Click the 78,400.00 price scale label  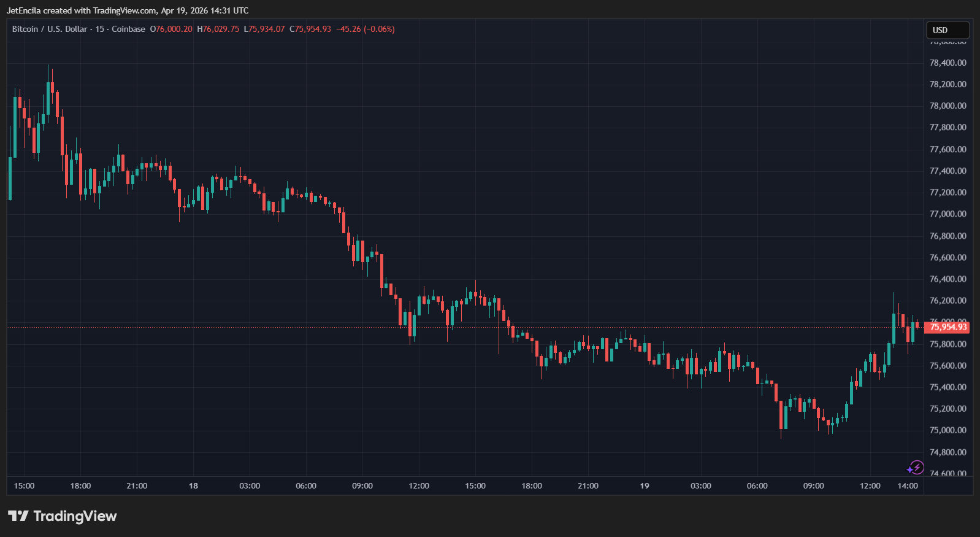pos(947,63)
